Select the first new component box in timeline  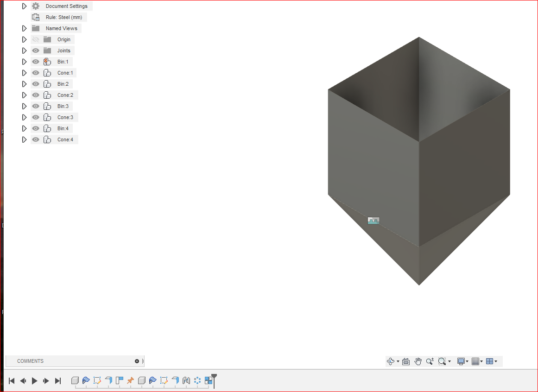click(75, 380)
